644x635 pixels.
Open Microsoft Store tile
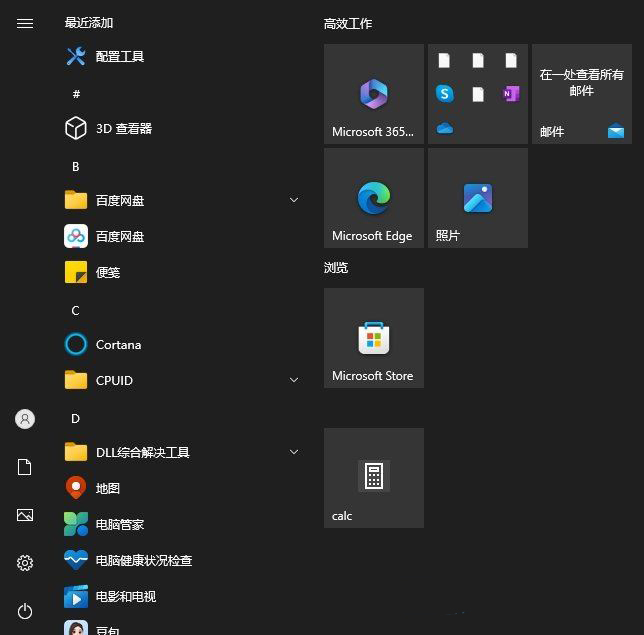(x=374, y=338)
